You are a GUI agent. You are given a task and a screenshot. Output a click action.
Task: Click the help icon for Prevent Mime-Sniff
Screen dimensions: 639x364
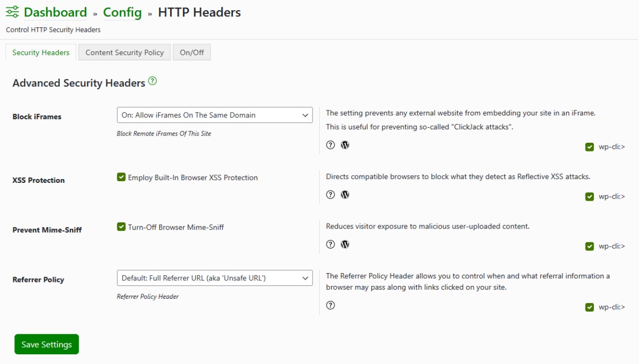click(332, 244)
